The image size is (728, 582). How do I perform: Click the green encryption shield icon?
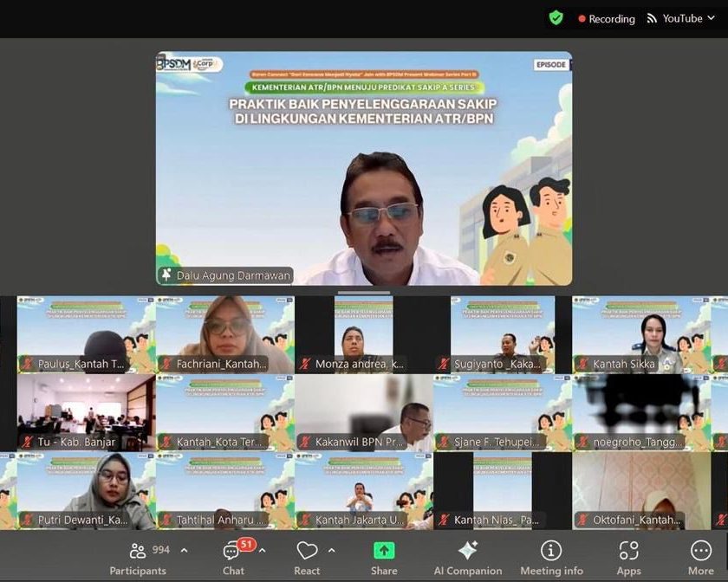(556, 18)
